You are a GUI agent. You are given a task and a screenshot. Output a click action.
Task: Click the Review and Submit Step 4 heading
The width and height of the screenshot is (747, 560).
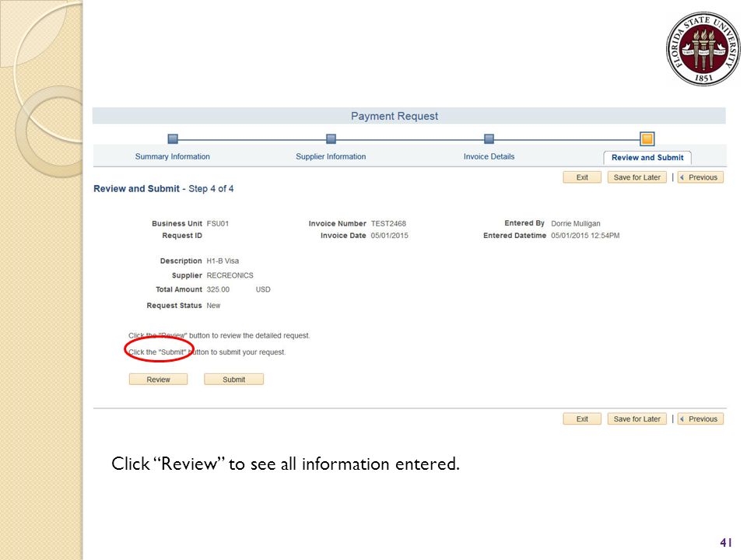click(163, 188)
